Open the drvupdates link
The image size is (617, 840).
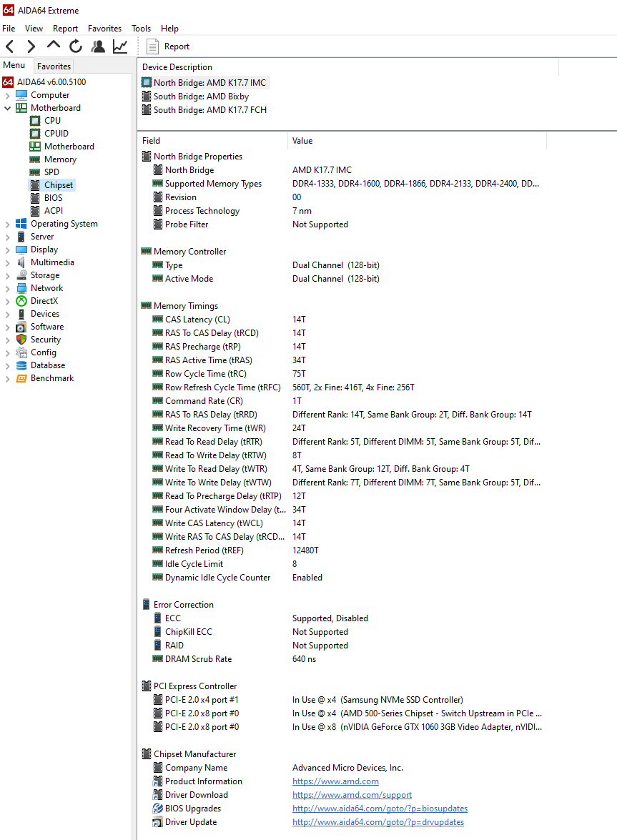point(378,822)
